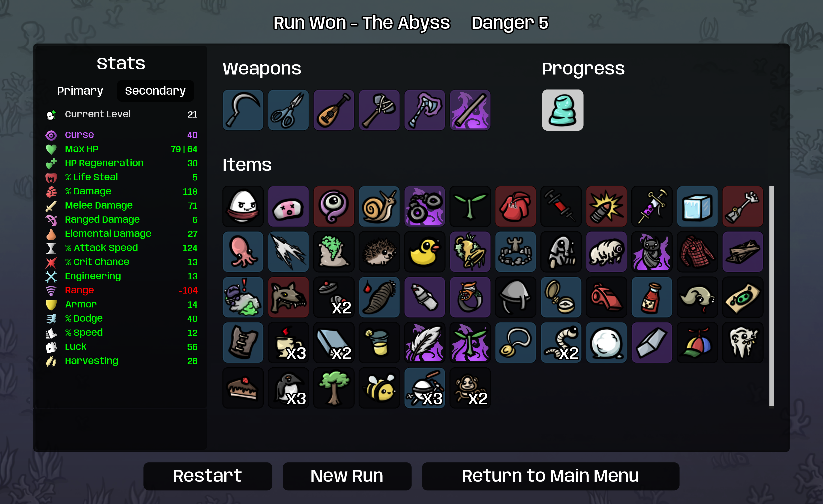
Task: Return to Main Menu
Action: coord(550,476)
